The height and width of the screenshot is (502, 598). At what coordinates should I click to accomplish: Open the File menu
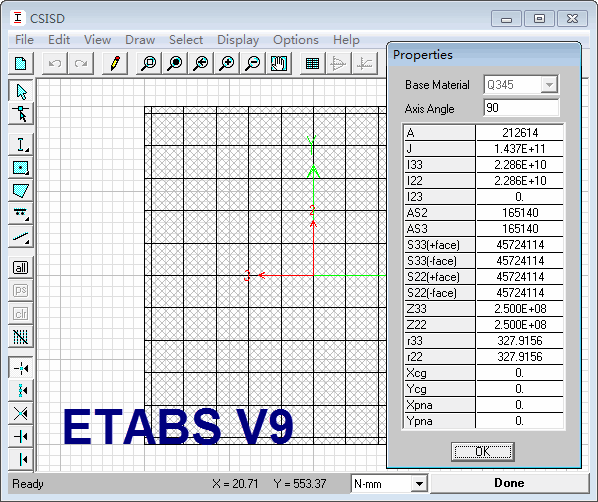(x=24, y=40)
